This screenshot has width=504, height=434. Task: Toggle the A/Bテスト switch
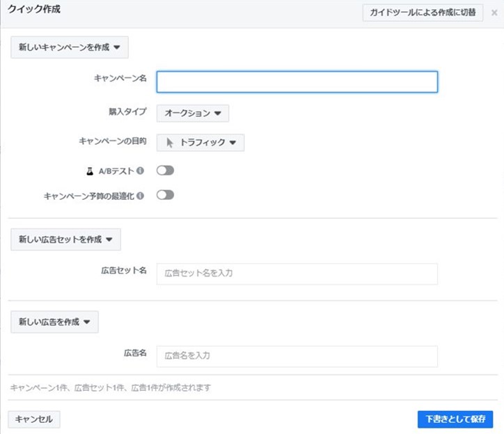[x=165, y=171]
